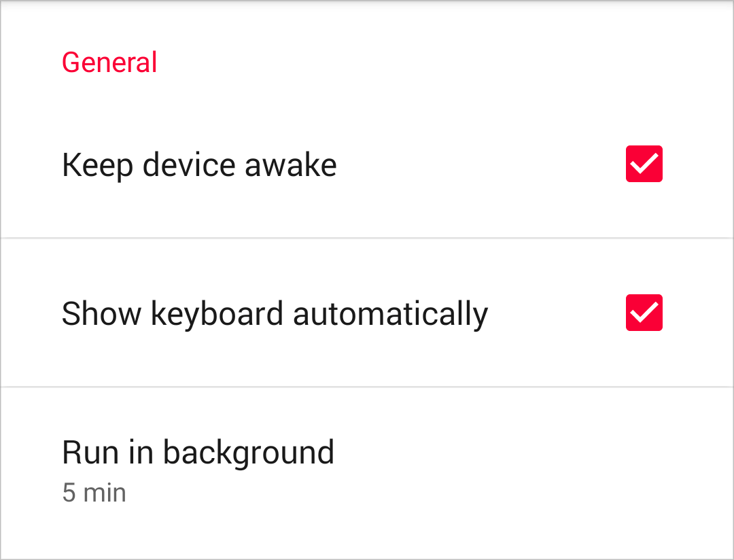
Task: Tap the red checkmark beside Keep device awake
Action: pos(644,164)
